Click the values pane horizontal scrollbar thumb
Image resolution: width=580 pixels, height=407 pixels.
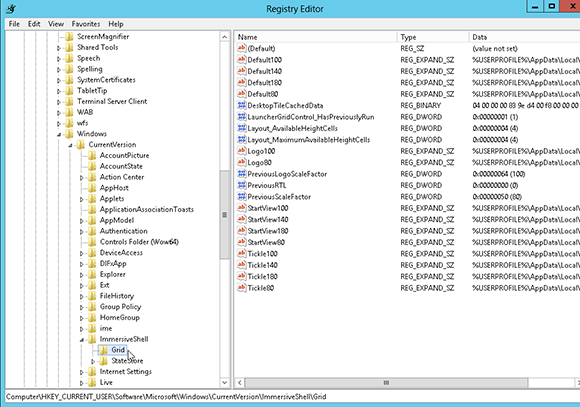[x=386, y=383]
